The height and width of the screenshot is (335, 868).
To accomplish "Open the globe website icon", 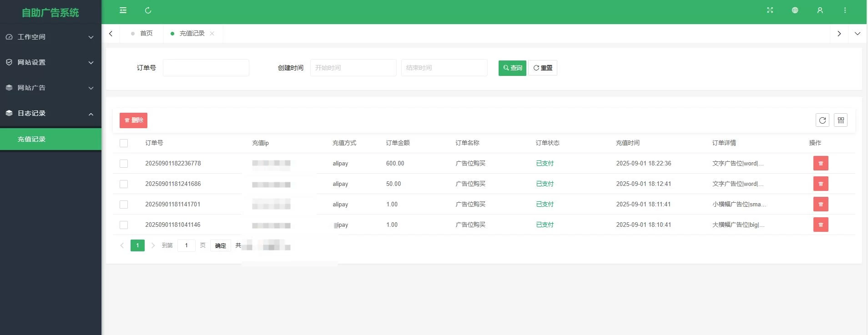I will point(795,10).
